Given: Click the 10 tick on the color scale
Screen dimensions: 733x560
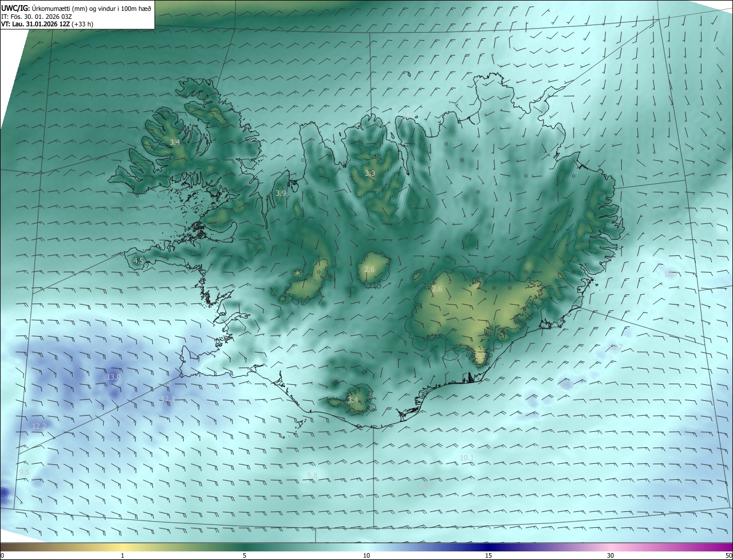Looking at the screenshot, I should tap(366, 555).
